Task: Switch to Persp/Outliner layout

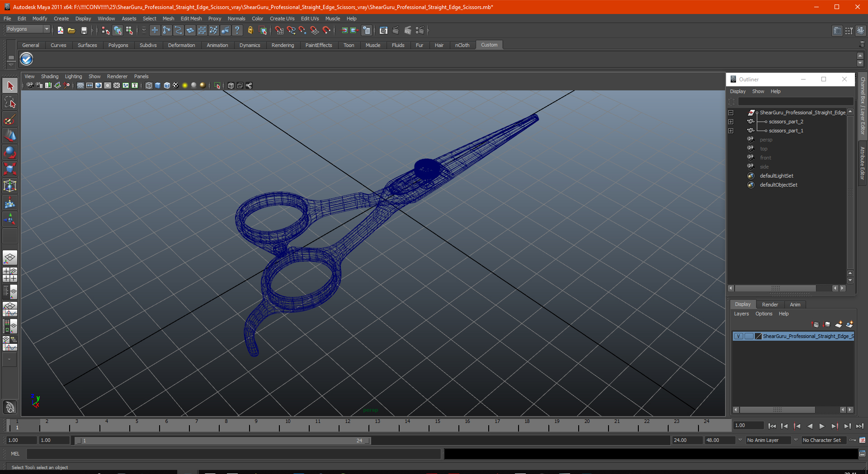Action: (x=10, y=292)
